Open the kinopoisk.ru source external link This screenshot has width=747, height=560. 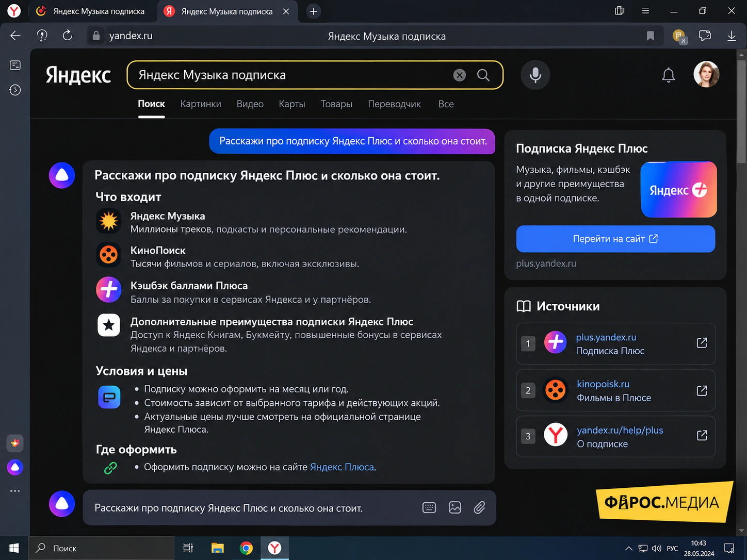click(x=702, y=390)
